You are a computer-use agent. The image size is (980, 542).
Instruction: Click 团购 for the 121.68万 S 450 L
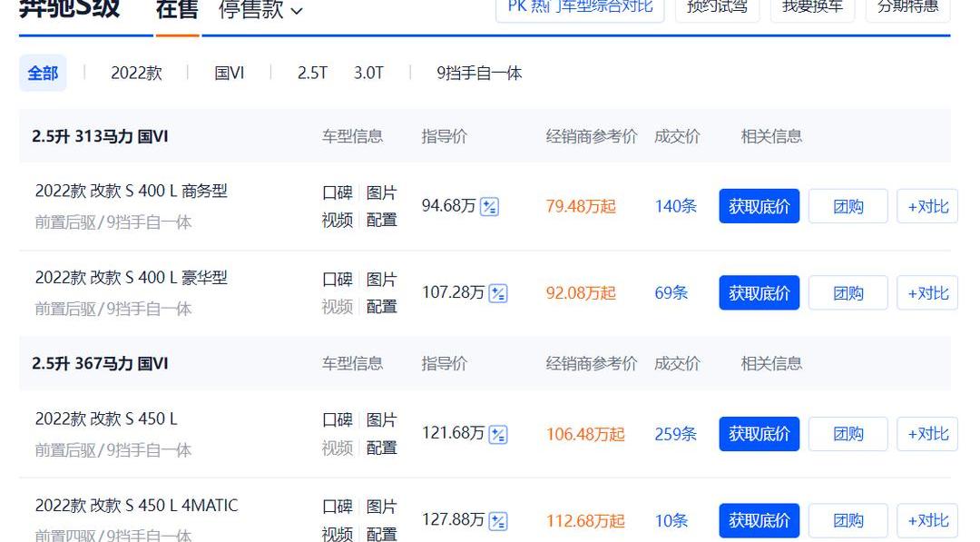(848, 434)
